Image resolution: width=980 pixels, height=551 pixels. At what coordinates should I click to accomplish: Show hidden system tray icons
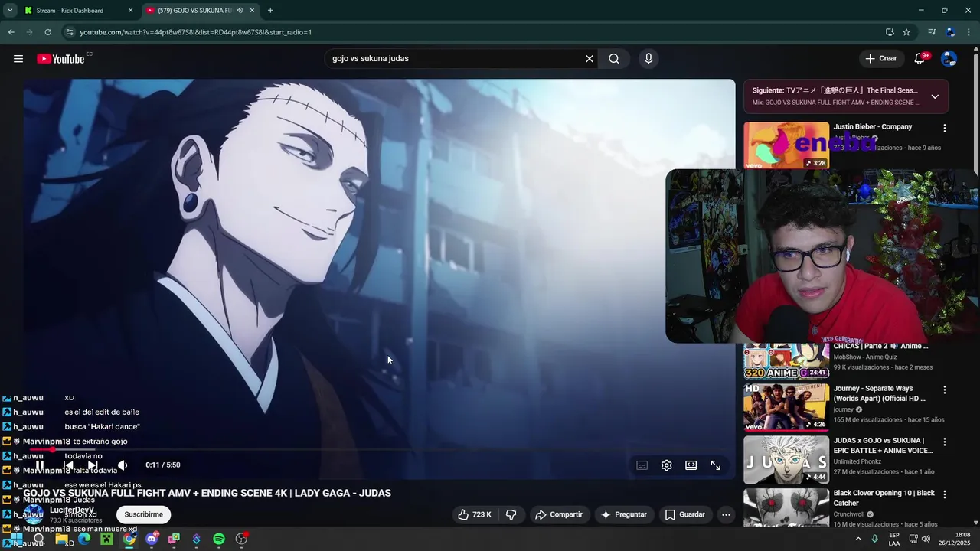[x=858, y=540]
